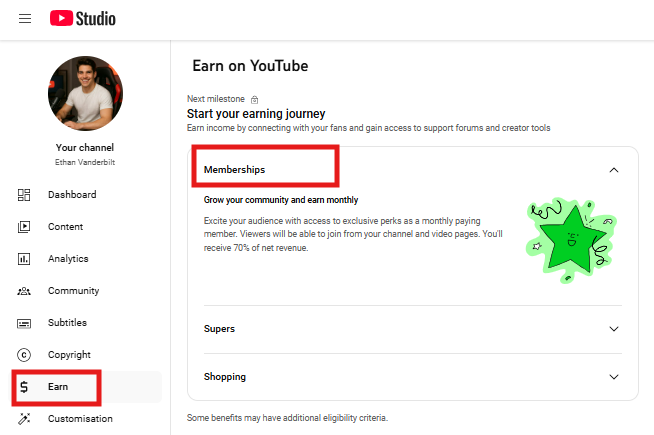Click the Community people icon
Screen dimensions: 654x435
tap(24, 291)
